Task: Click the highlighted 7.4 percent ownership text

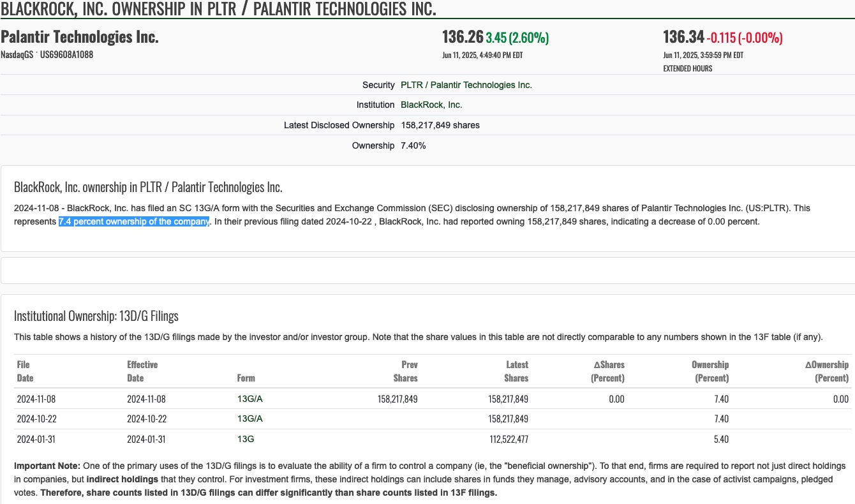Action: pos(134,221)
